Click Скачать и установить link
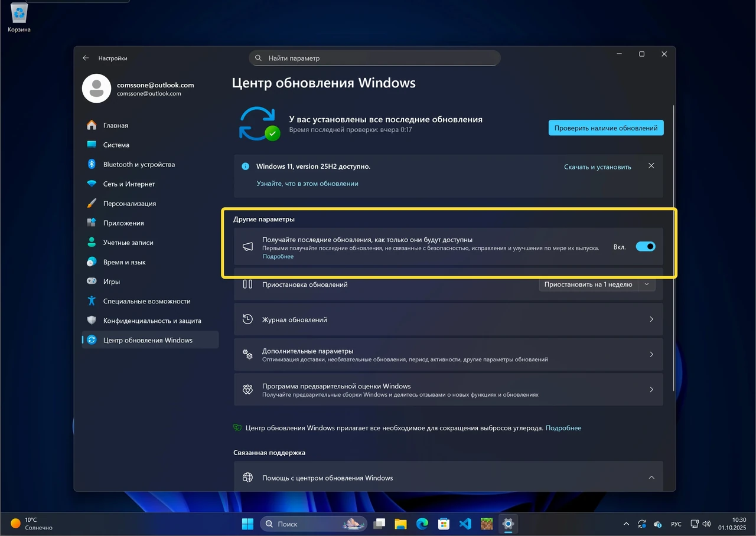The height and width of the screenshot is (536, 756). 597,167
